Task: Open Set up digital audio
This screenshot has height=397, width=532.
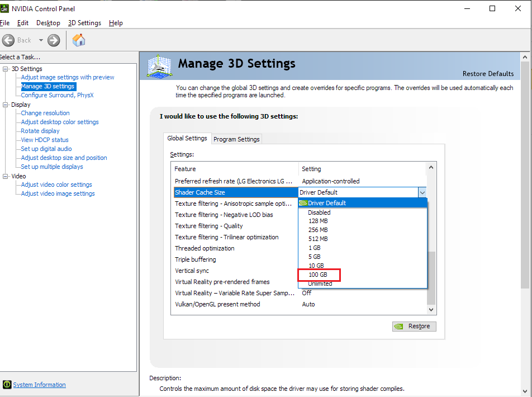Action: pyautogui.click(x=46, y=149)
